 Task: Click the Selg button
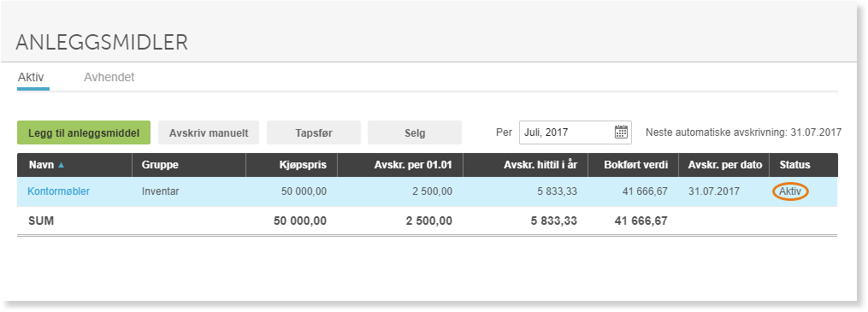[414, 132]
